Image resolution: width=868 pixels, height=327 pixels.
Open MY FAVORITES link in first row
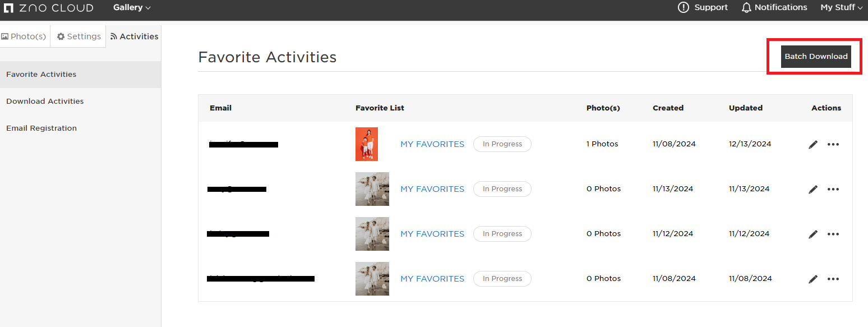(x=432, y=144)
